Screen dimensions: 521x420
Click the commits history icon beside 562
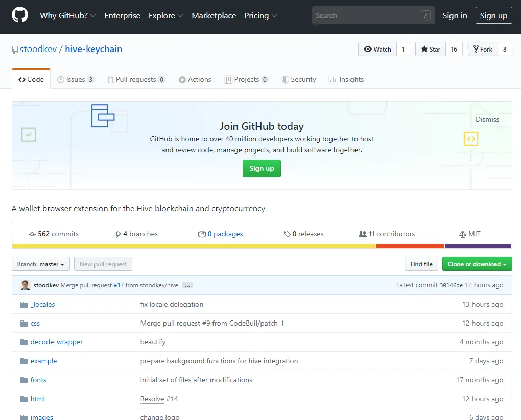coord(32,234)
